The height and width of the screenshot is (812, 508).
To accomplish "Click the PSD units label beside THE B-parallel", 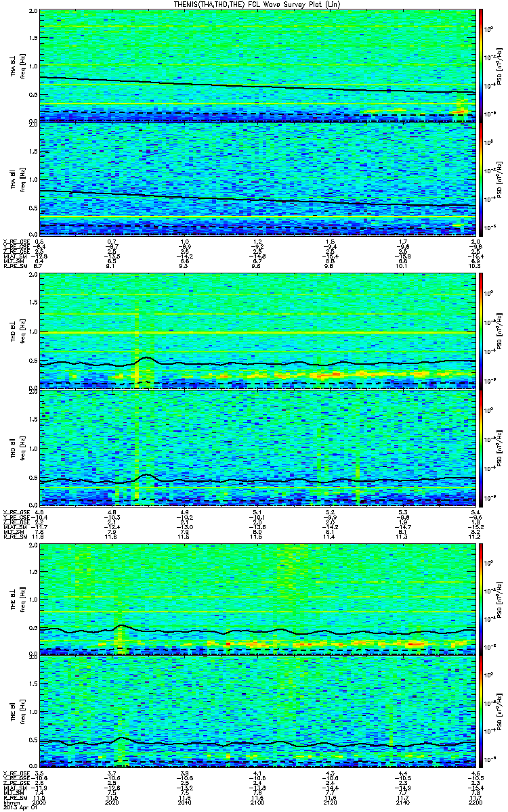I will 499,711.
